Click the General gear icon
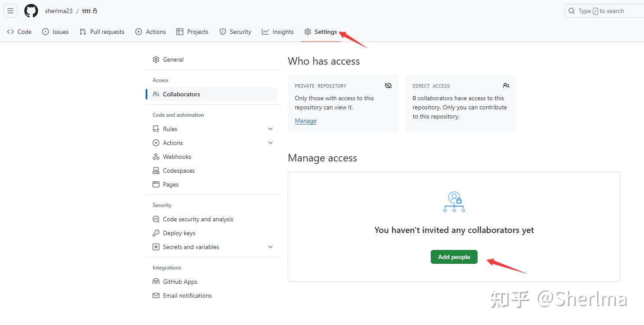The height and width of the screenshot is (325, 644). point(156,59)
